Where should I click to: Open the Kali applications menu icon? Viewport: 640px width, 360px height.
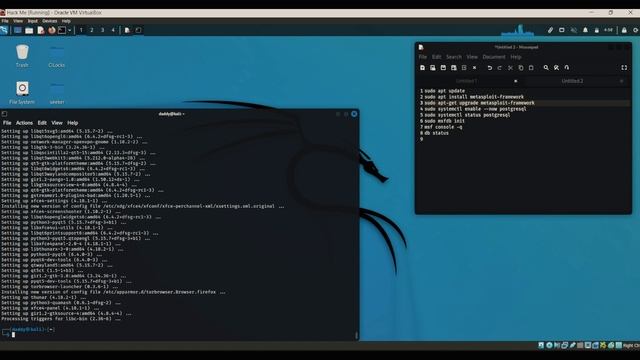click(4, 30)
